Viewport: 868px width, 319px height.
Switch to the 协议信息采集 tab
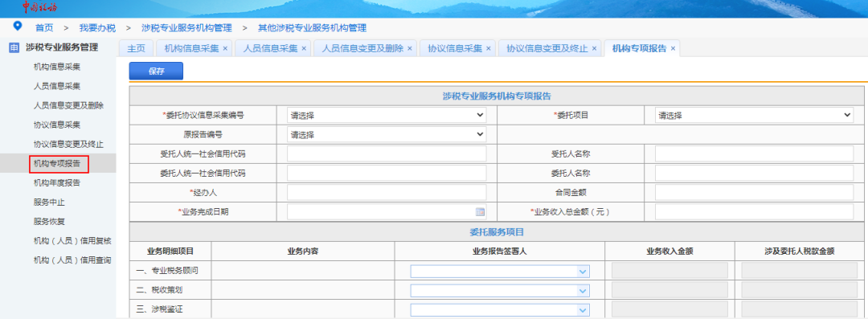[x=455, y=48]
